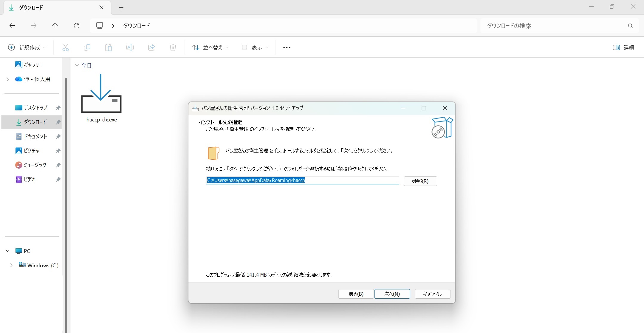Navigate up one folder level
This screenshot has height=333, width=644.
pos(55,25)
